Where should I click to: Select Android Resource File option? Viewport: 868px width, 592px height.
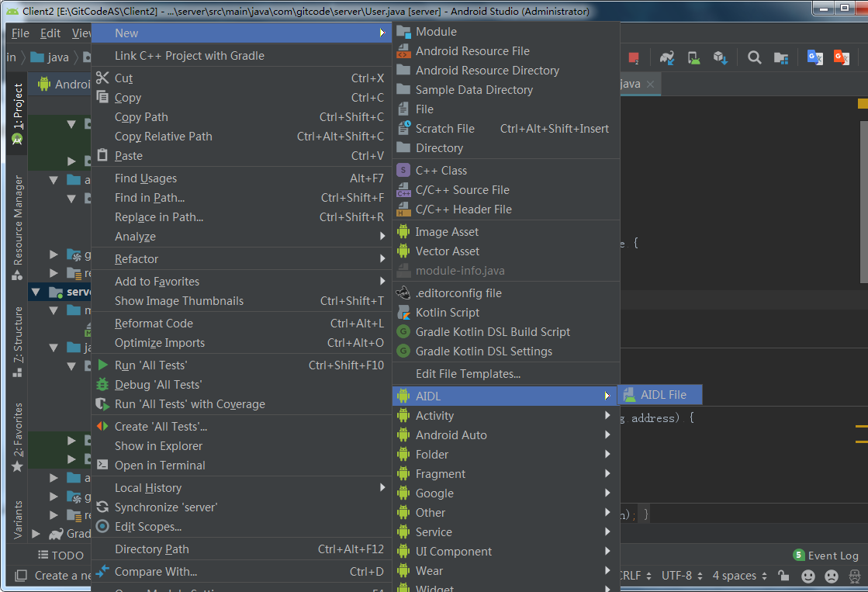coord(506,51)
